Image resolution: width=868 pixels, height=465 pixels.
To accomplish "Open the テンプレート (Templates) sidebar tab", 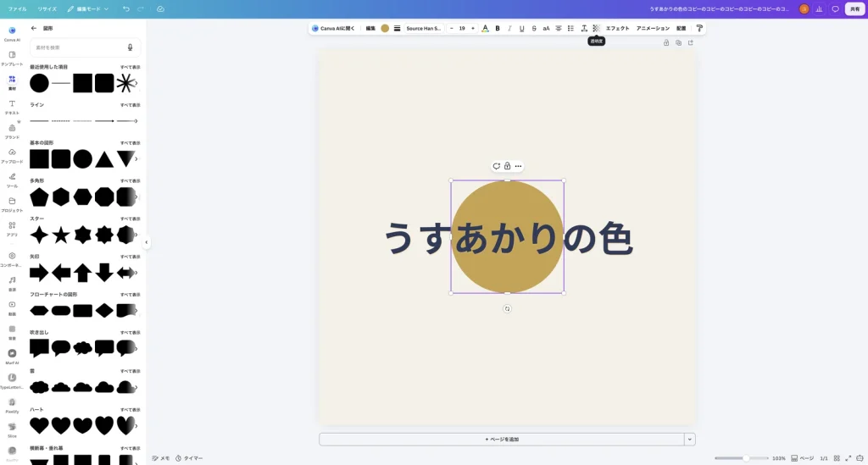I will point(12,58).
